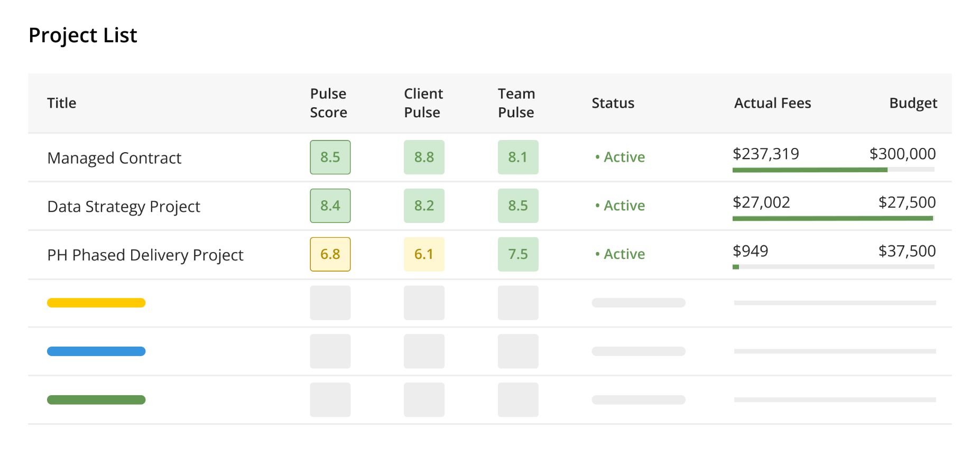The image size is (980, 457).
Task: Sort by the Pulse Score column header
Action: 328,103
